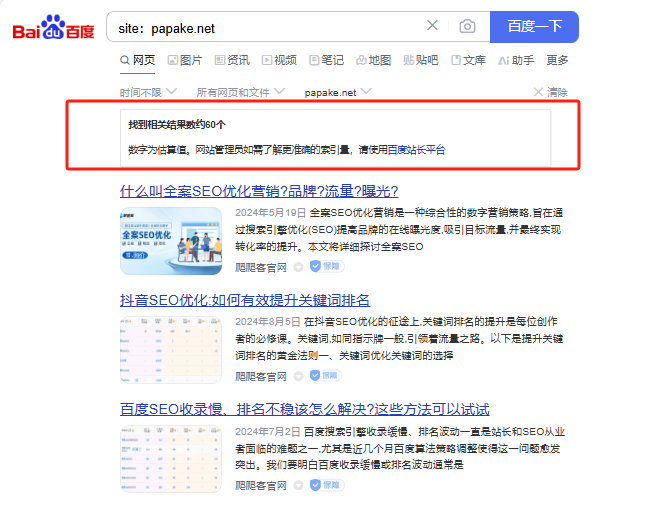Click 保障 shield badge under 抖音SEO result
This screenshot has width=656, height=506.
325,375
